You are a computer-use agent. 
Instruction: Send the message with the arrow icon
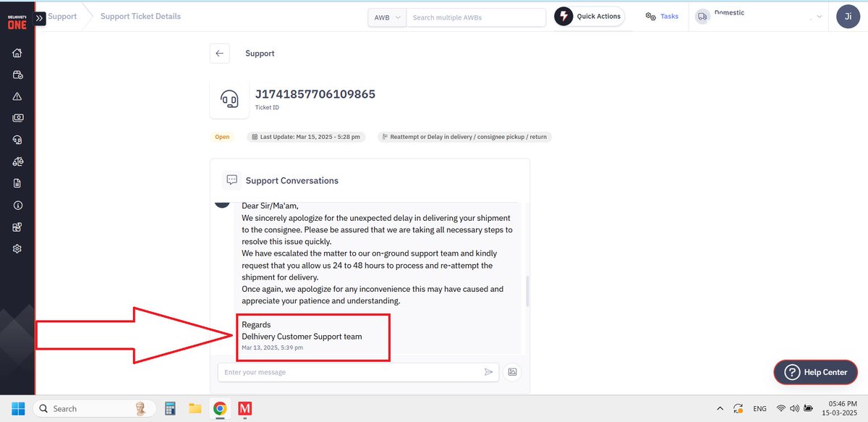click(x=489, y=372)
